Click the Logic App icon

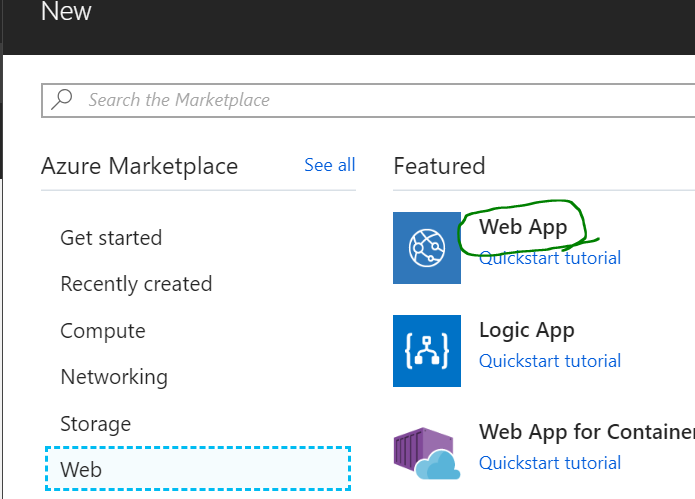[427, 351]
